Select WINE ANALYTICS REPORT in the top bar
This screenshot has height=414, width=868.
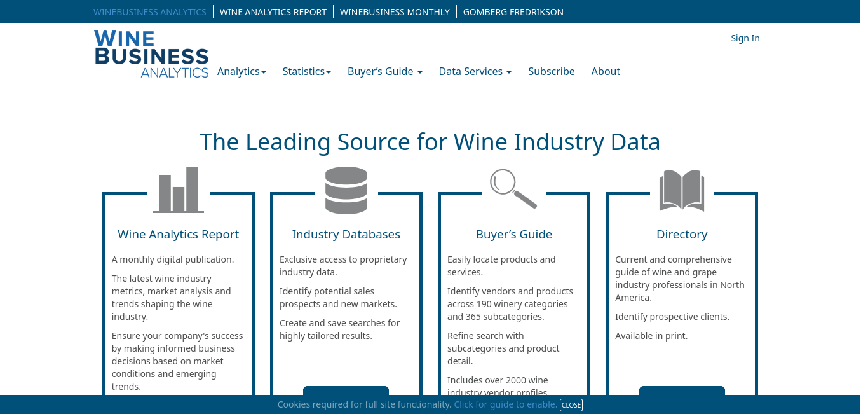[273, 11]
